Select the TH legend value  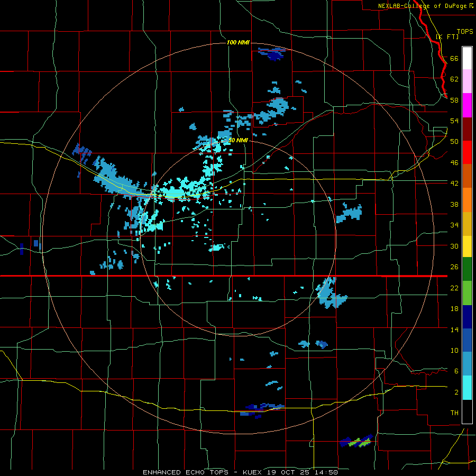point(454,413)
